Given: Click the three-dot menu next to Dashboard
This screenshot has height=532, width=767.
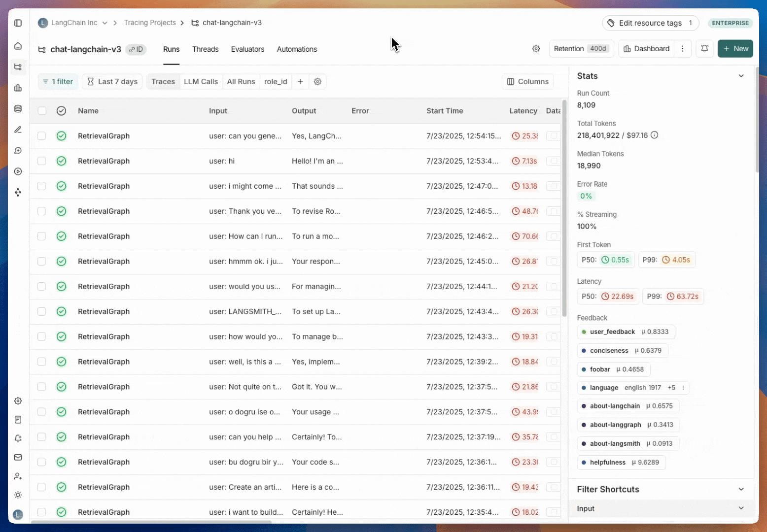Looking at the screenshot, I should 682,49.
